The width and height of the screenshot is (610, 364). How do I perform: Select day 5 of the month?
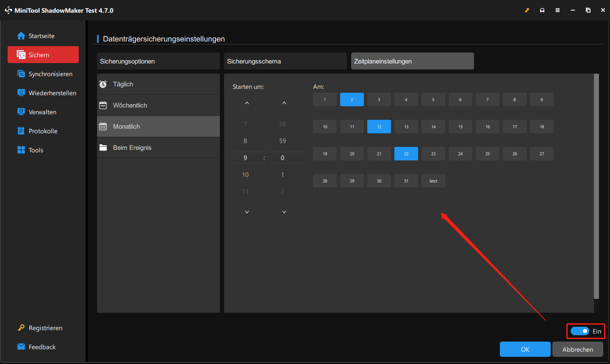pos(433,99)
